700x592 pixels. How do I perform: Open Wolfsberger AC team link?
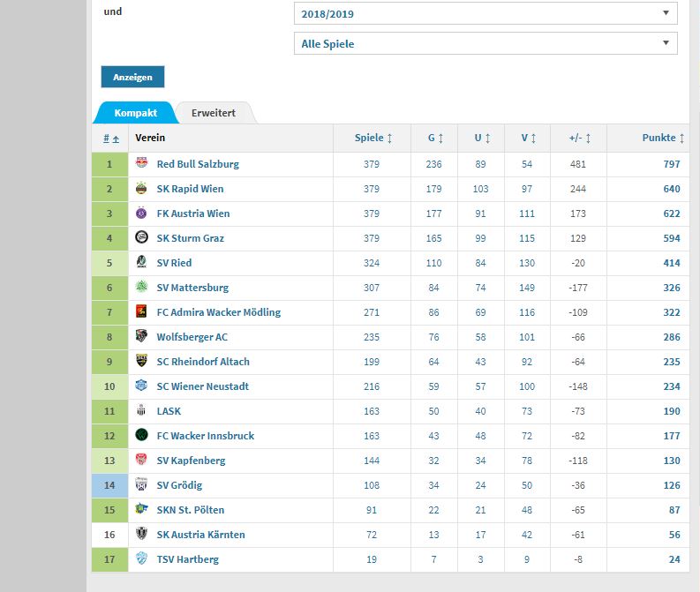(192, 337)
